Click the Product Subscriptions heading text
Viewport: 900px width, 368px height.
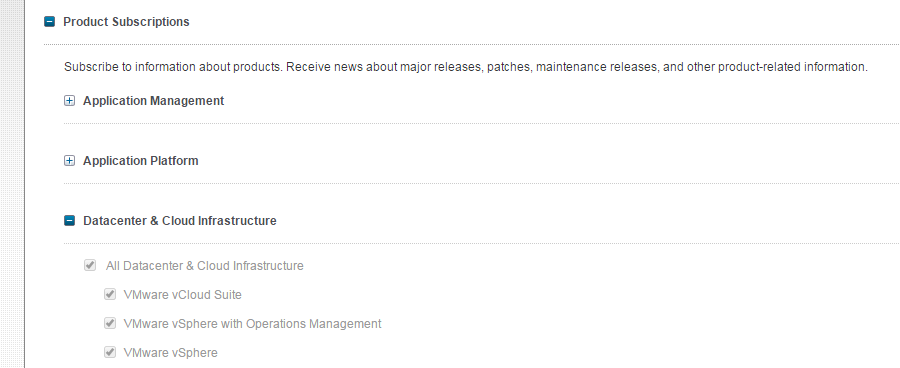tap(126, 22)
